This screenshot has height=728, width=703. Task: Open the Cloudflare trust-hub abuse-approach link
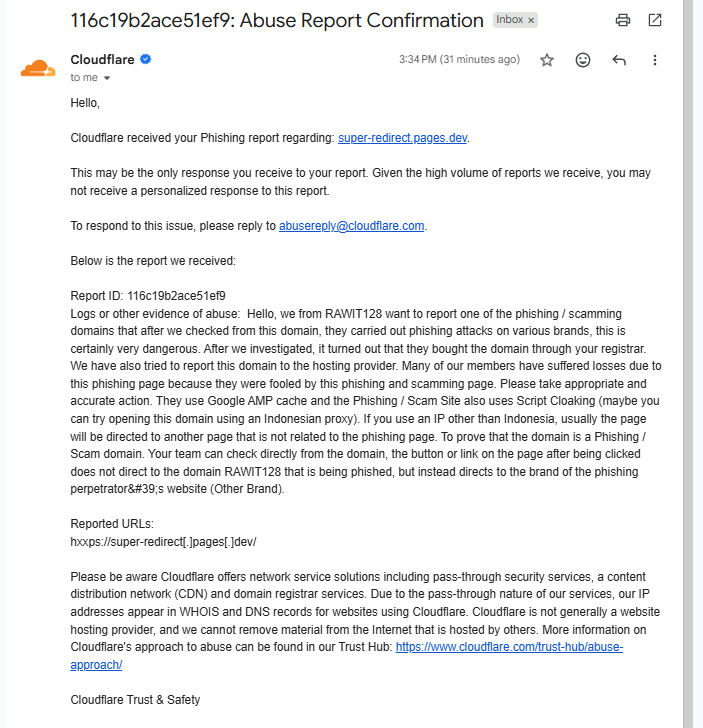pos(509,647)
